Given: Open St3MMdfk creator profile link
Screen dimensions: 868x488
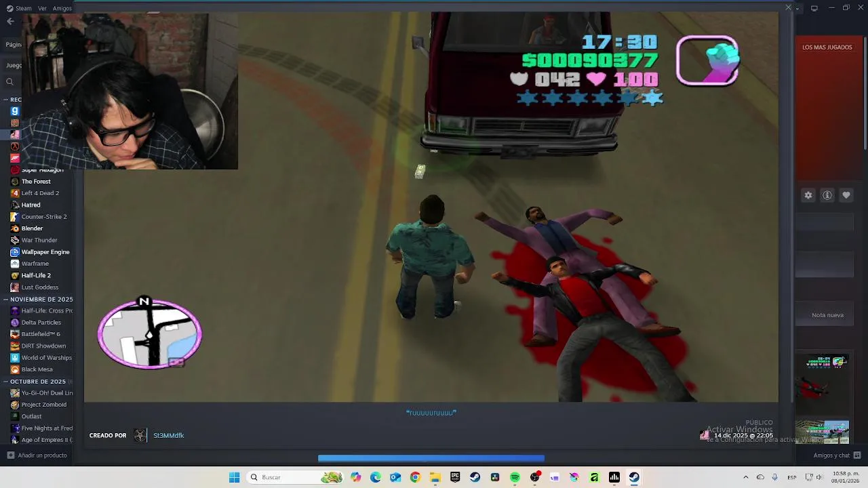Looking at the screenshot, I should 169,436.
